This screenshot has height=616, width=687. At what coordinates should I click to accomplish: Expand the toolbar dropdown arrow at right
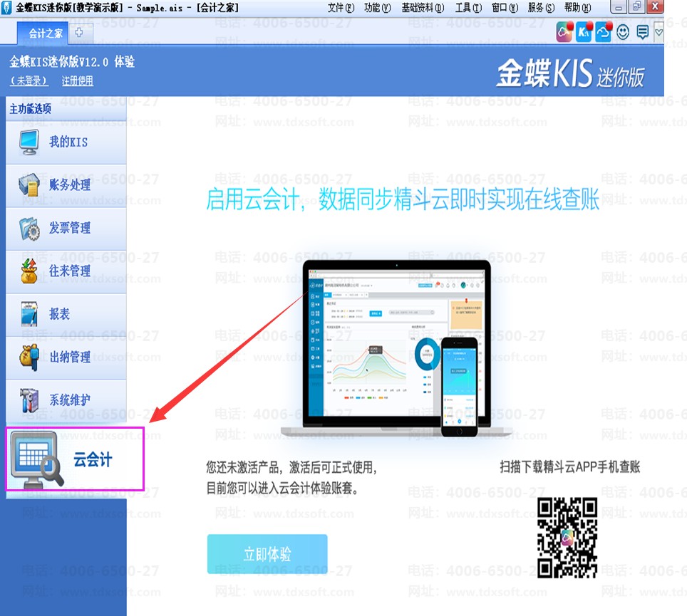click(x=658, y=32)
